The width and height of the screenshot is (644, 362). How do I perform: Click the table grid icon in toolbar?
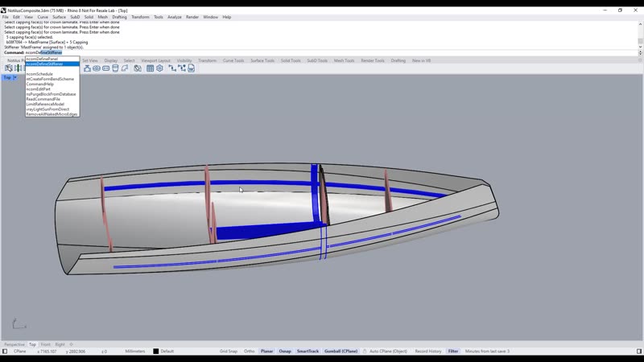[150, 68]
